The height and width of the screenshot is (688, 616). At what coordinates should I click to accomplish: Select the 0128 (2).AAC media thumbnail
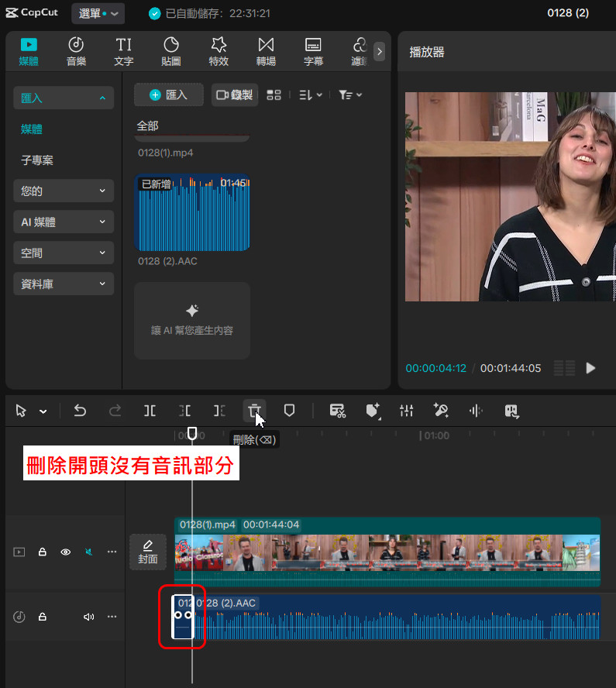192,213
